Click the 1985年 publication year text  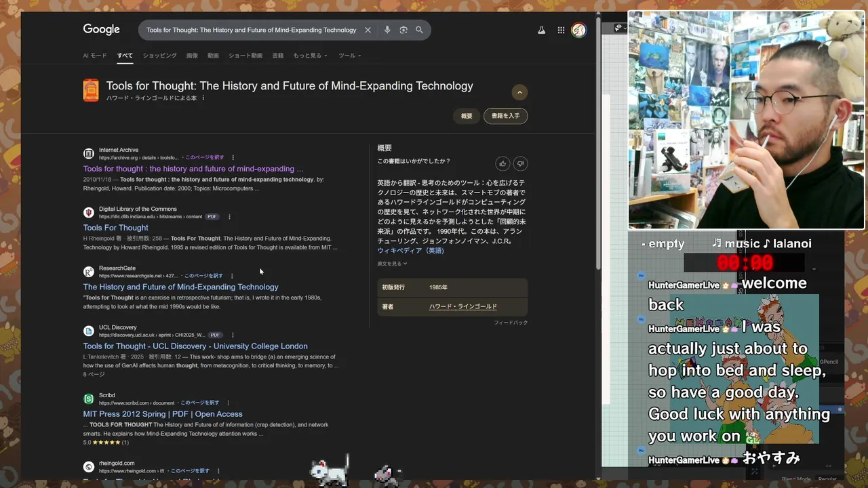(438, 287)
